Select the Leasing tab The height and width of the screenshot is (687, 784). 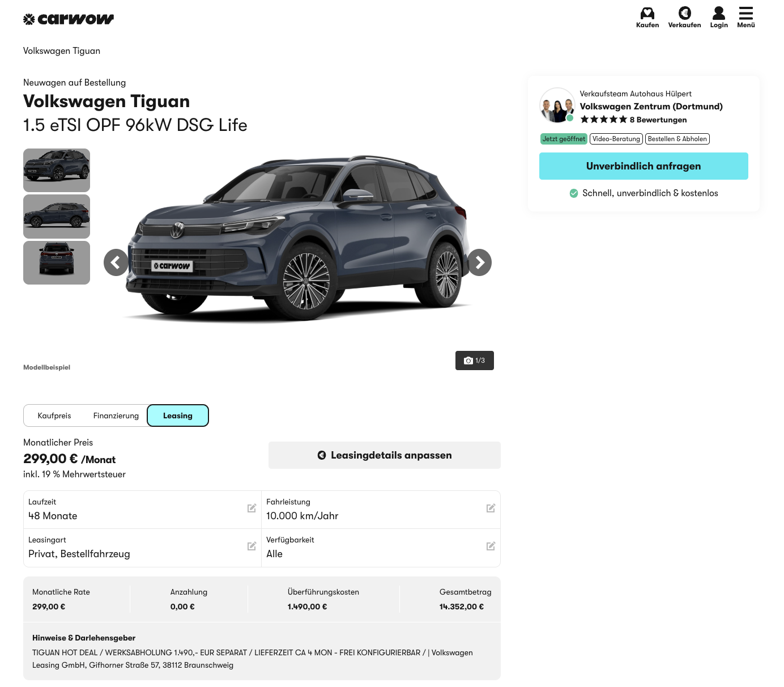coord(178,415)
